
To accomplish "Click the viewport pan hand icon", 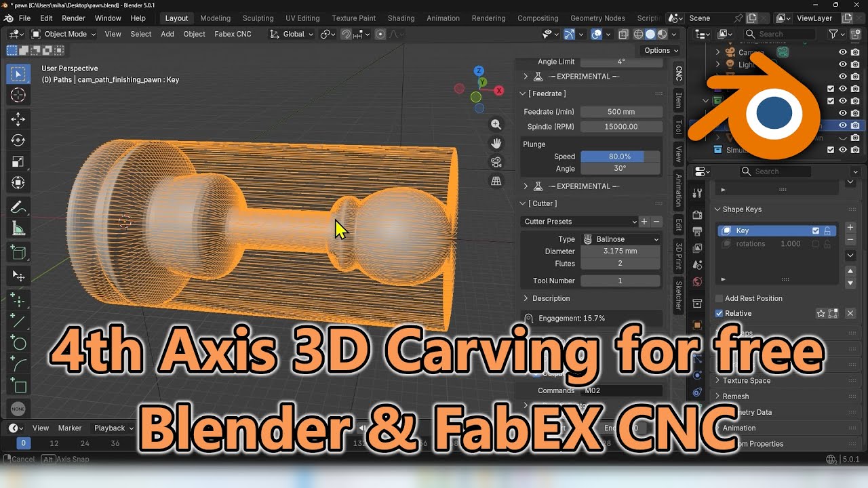I will coord(496,143).
